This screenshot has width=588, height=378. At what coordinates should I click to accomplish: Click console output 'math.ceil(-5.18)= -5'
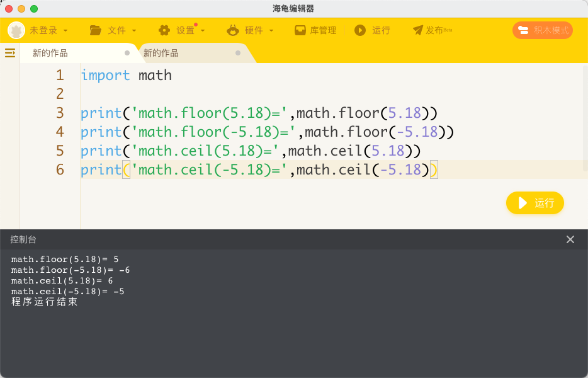coord(67,292)
